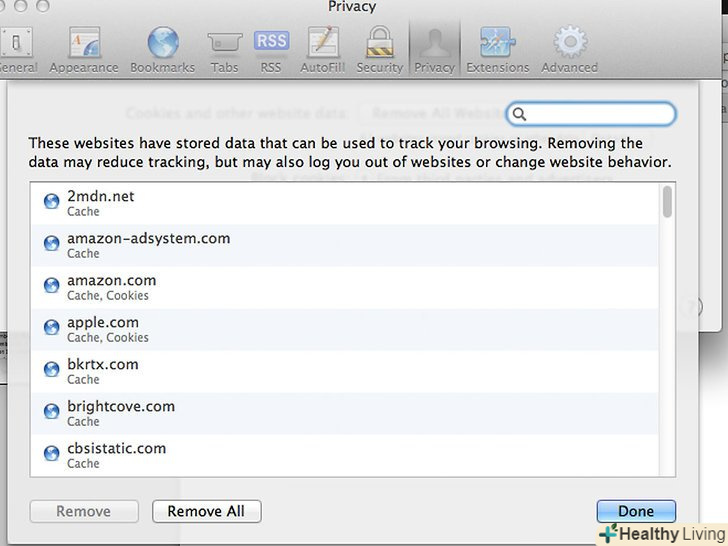Image resolution: width=728 pixels, height=546 pixels.
Task: Open the Security preferences pane
Action: pos(380,50)
